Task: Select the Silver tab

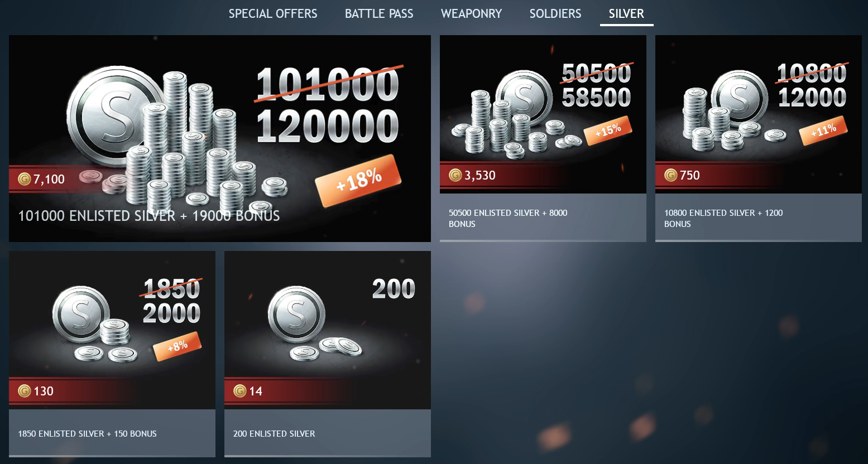Action: pos(626,13)
